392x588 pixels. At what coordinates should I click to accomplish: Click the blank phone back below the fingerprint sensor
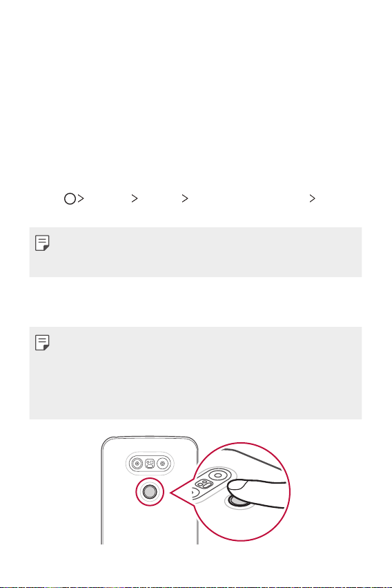pos(150,525)
